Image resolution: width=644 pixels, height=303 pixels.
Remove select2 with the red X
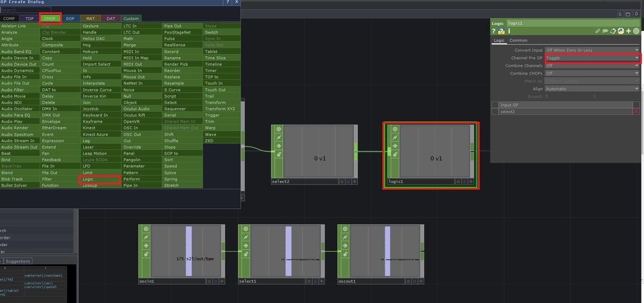pos(636,112)
